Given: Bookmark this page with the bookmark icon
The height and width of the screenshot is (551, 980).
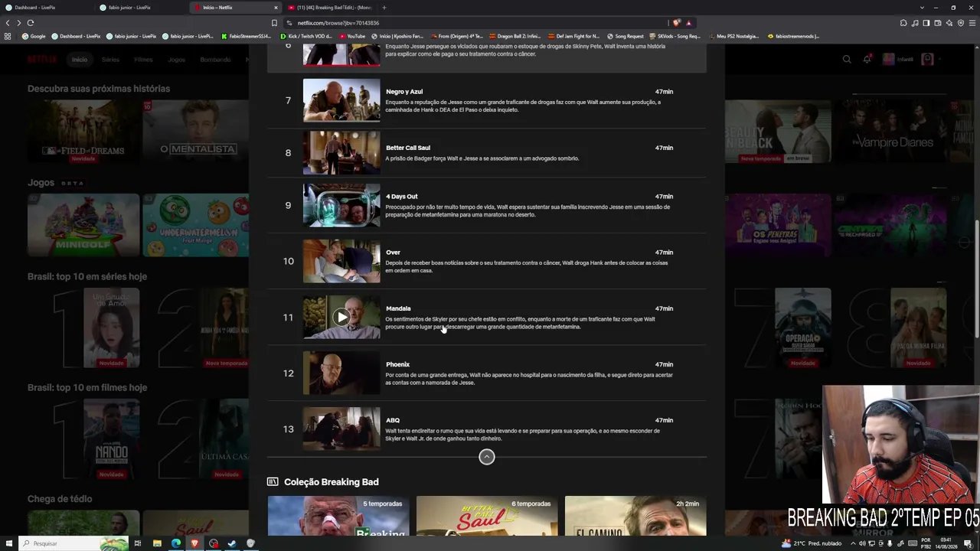Looking at the screenshot, I should pos(275,23).
